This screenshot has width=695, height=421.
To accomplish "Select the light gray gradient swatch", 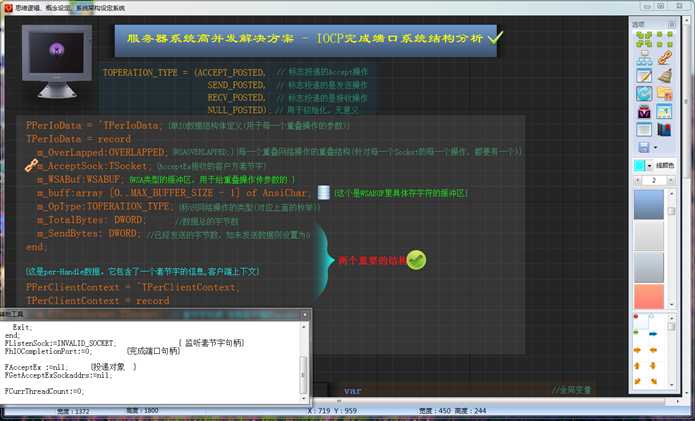I will click(x=648, y=236).
